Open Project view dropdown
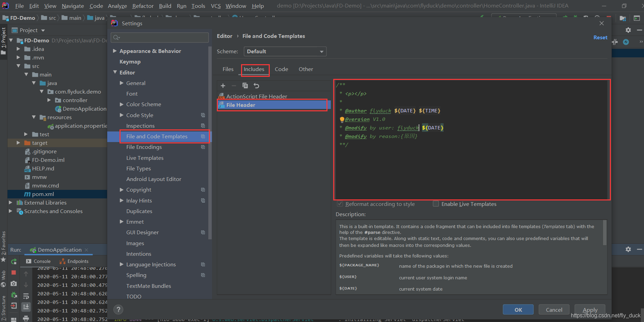Viewport: 644px width, 322px height. click(43, 30)
